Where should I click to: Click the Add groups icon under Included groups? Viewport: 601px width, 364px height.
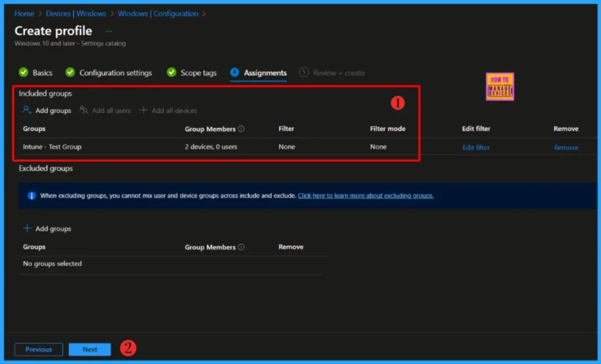(27, 110)
